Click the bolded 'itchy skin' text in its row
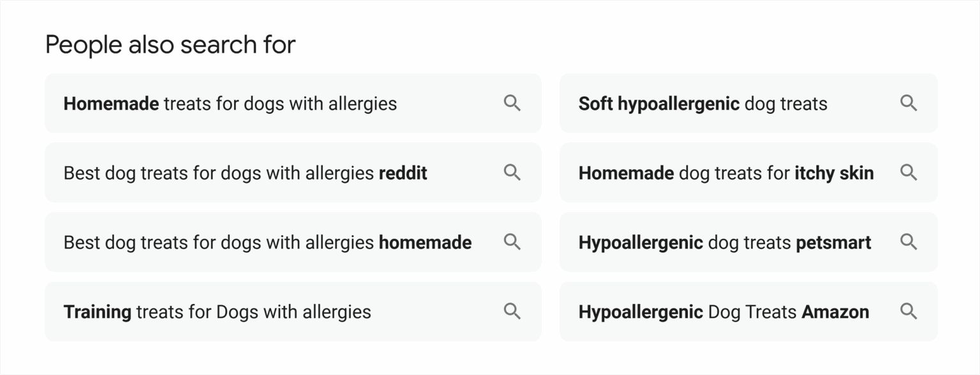Viewport: 980px width, 375px height. point(835,172)
